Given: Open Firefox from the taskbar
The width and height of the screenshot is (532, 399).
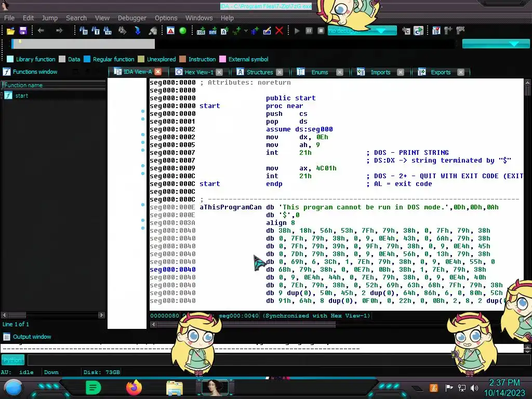Looking at the screenshot, I should 134,388.
